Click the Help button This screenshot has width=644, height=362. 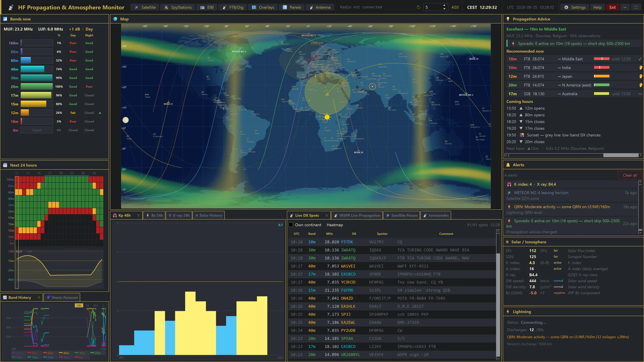tap(597, 7)
